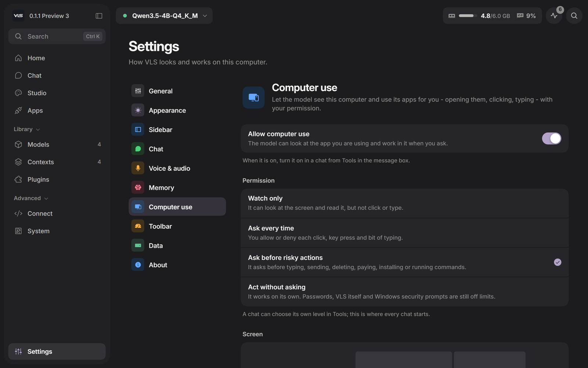This screenshot has width=588, height=368.
Task: Select the Ask every time permission
Action: (405, 233)
